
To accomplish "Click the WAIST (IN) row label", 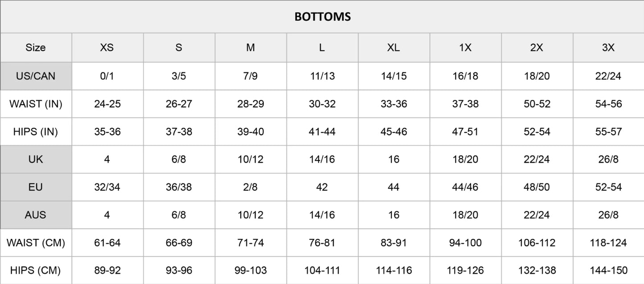I will pos(36,104).
